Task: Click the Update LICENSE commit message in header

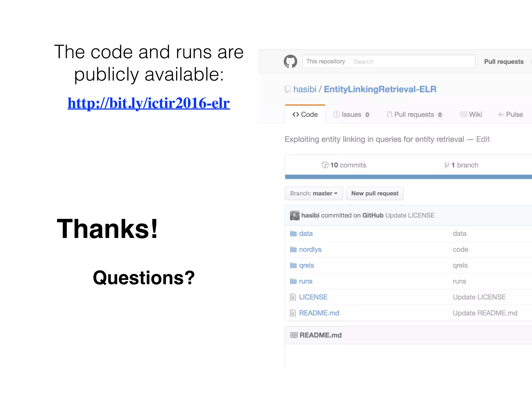Action: [410, 216]
